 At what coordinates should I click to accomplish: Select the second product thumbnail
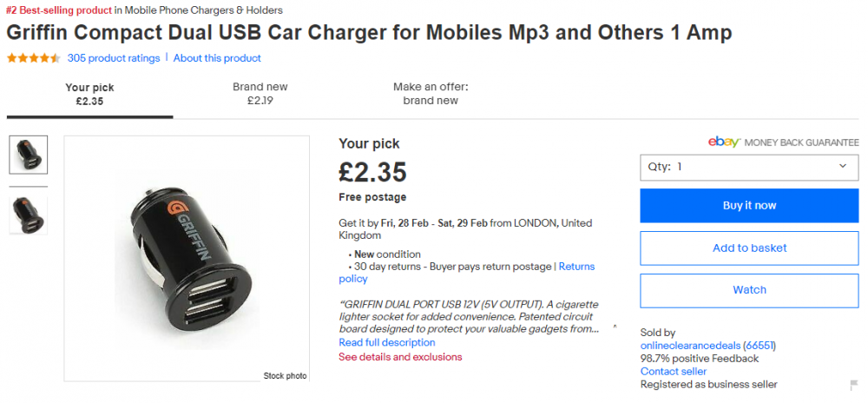pyautogui.click(x=29, y=215)
